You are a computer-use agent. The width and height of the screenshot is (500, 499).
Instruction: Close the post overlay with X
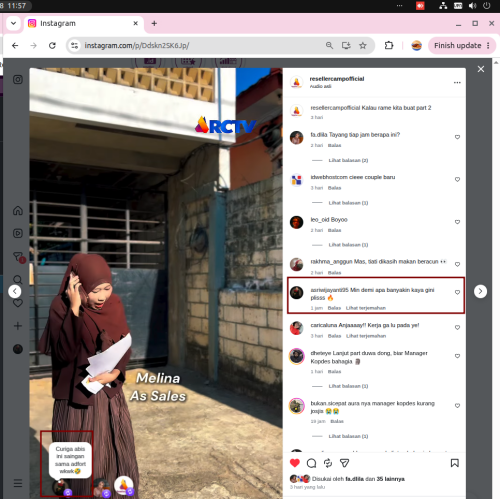click(481, 69)
